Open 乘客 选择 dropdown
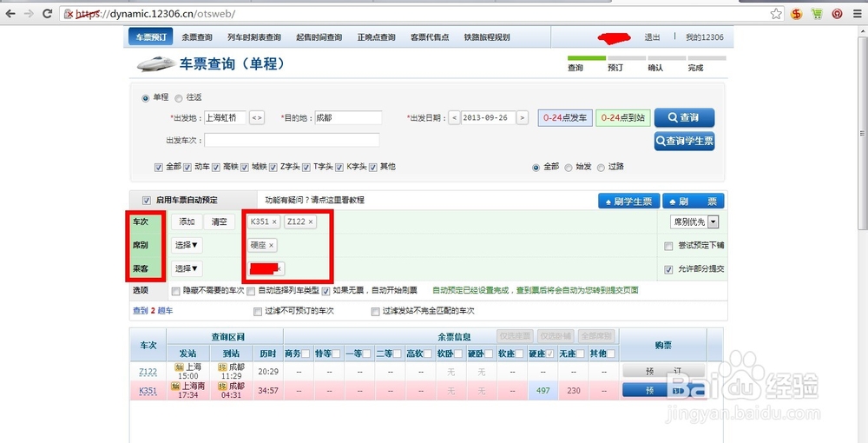 click(x=187, y=268)
